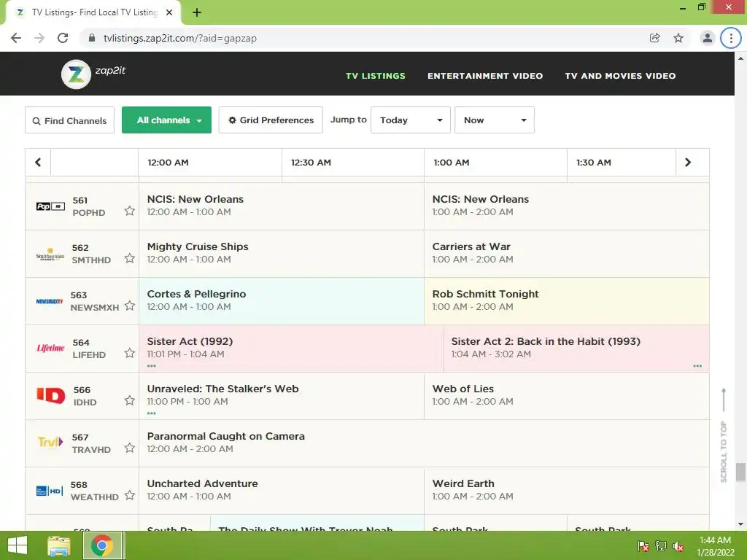
Task: Share this page via share icon
Action: tap(654, 38)
